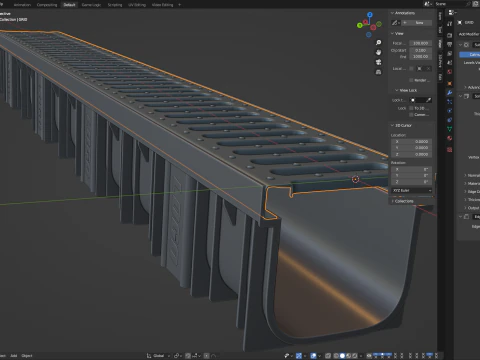480x360 pixels.
Task: Click the eyedropper in Lock to Object field
Action: [428, 100]
